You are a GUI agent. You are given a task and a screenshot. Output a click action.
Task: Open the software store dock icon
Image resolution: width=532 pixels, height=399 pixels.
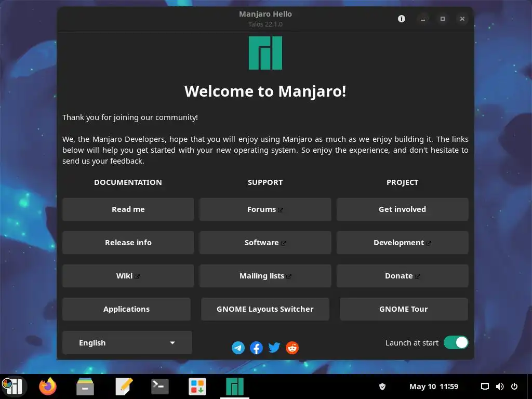point(197,387)
